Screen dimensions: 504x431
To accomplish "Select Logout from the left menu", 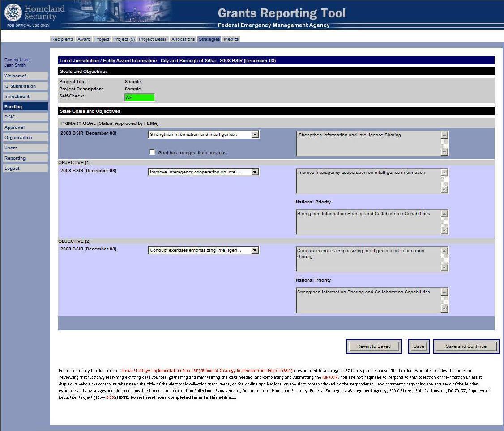I will tap(25, 169).
